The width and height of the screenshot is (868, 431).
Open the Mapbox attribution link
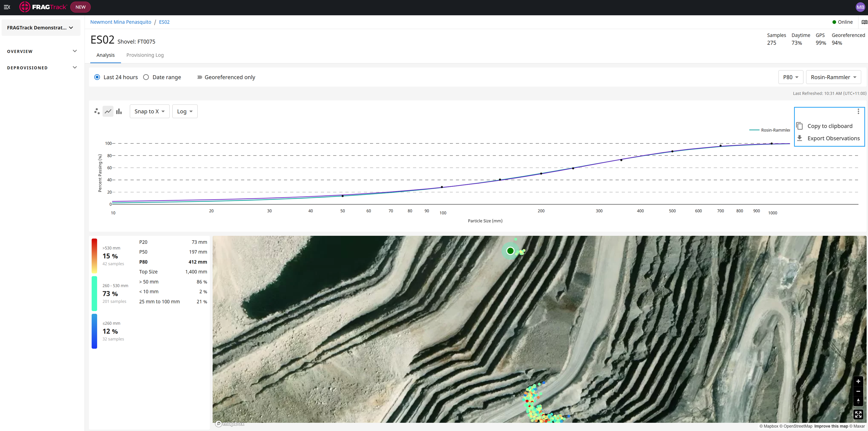(769, 426)
